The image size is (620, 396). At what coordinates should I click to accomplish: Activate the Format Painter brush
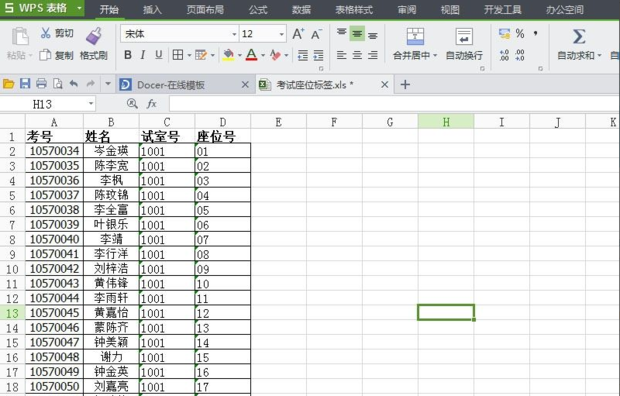[94, 36]
